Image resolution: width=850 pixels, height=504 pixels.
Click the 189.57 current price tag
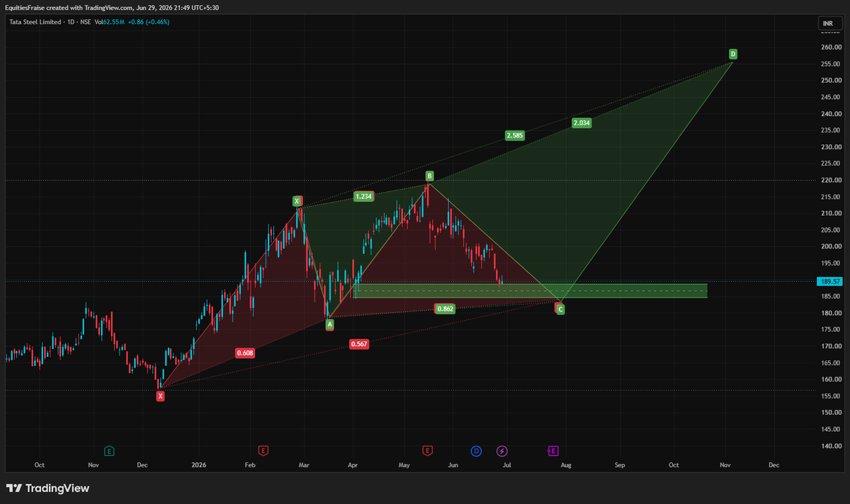click(x=829, y=281)
